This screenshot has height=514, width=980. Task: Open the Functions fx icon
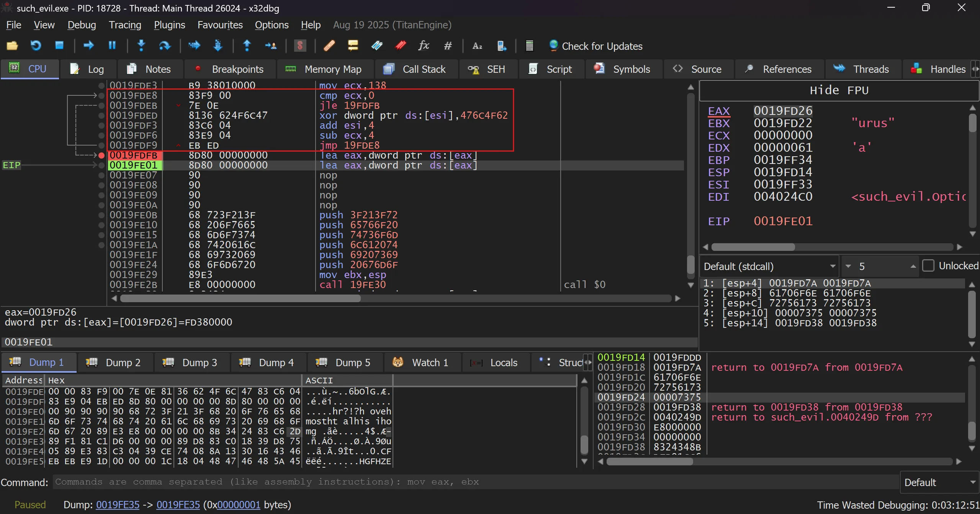424,46
